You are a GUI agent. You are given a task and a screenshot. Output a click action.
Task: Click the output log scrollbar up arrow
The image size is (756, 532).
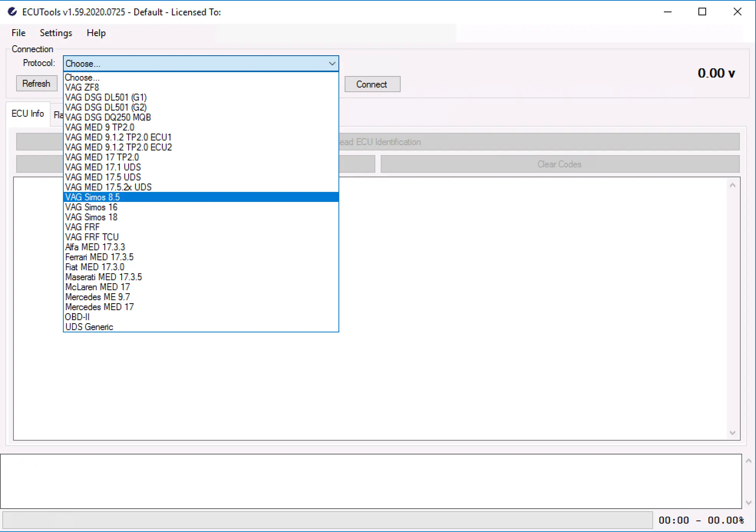click(748, 461)
